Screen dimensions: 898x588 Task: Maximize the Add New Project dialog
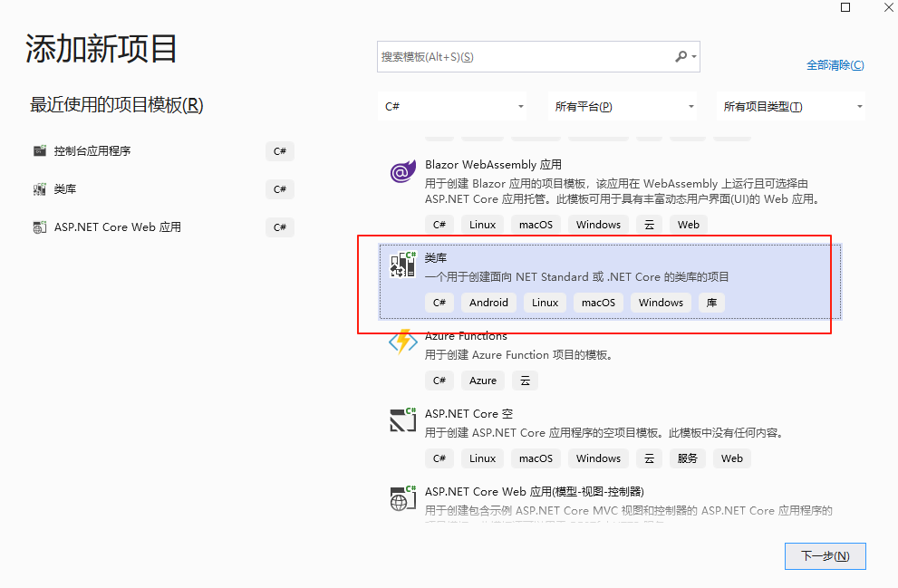(845, 7)
